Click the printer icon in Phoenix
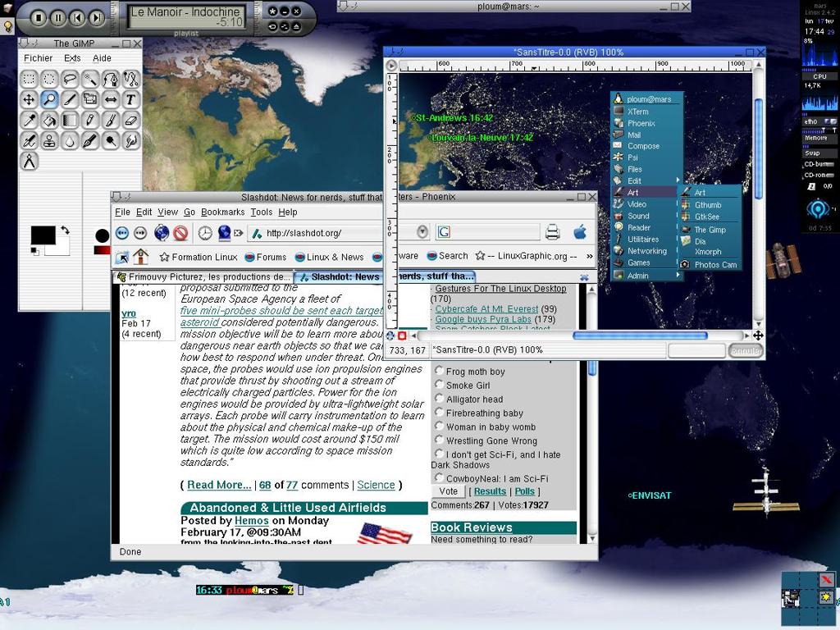The width and height of the screenshot is (840, 630). (552, 232)
